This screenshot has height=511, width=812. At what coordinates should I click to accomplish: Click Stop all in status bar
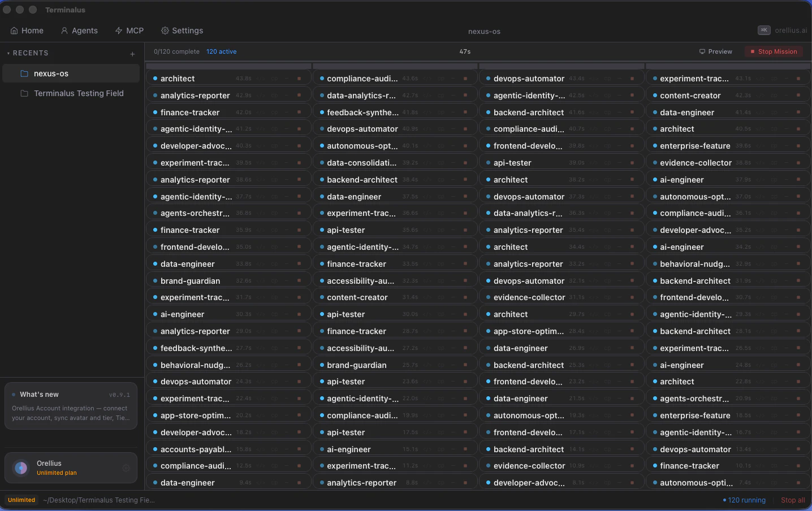click(x=793, y=500)
